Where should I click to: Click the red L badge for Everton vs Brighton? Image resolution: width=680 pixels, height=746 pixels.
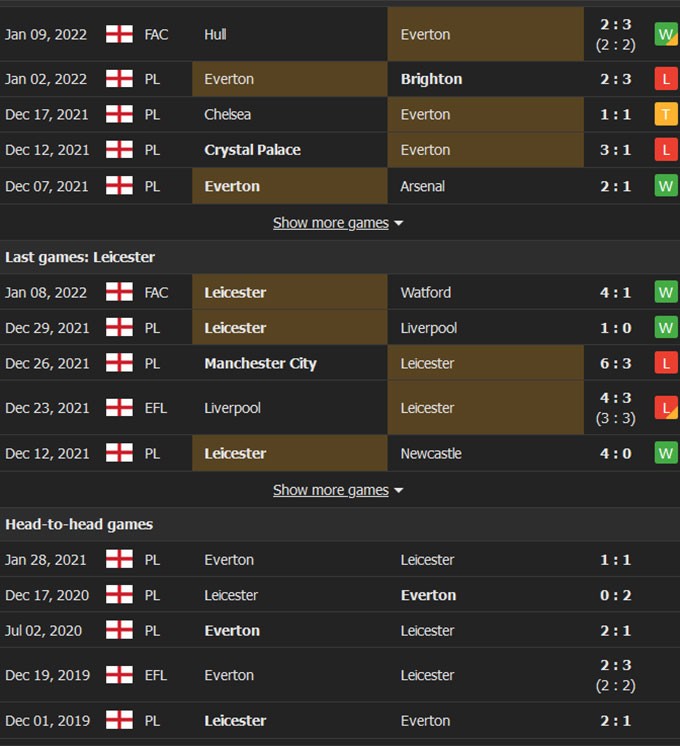[666, 79]
